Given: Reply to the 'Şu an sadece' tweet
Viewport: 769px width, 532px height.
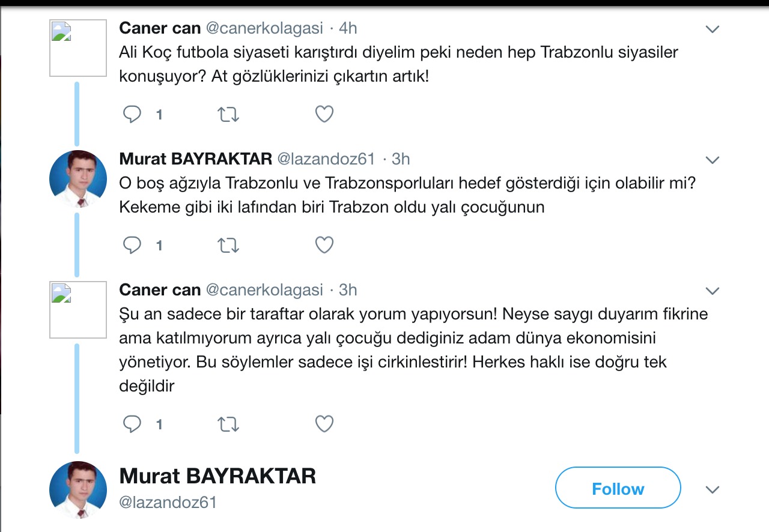Looking at the screenshot, I should (132, 424).
